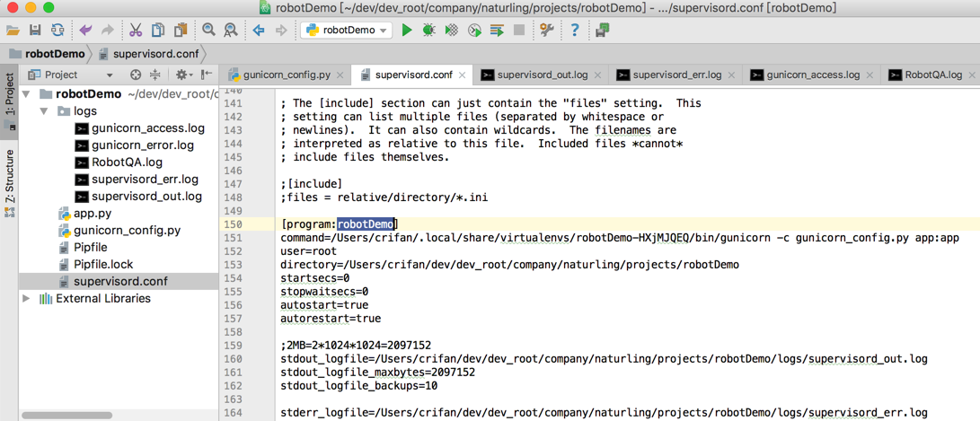Screen dimensions: 980x421
Task: Navigate back using the blue left arrow
Action: (x=258, y=30)
